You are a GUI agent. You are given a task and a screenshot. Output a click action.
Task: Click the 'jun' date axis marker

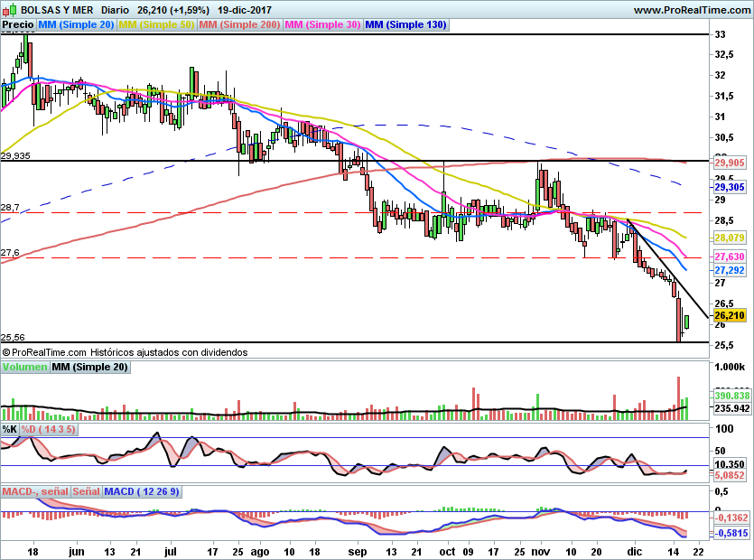click(x=77, y=552)
